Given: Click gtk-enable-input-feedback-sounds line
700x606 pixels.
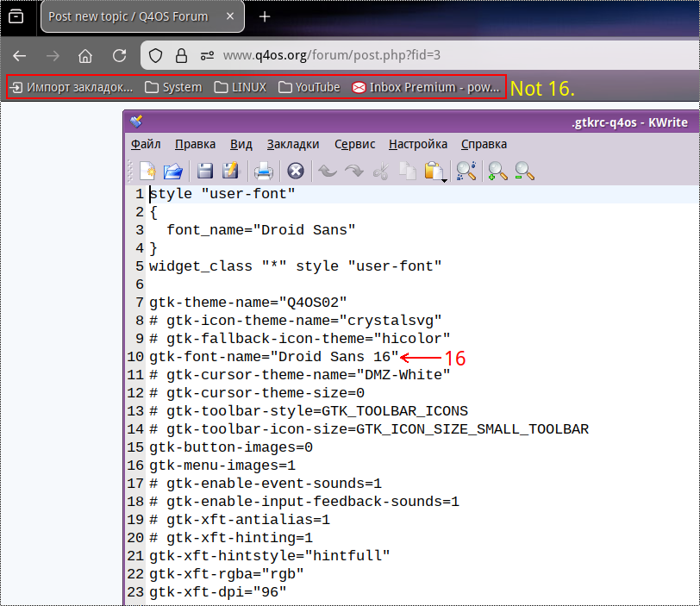Looking at the screenshot, I should tap(304, 501).
